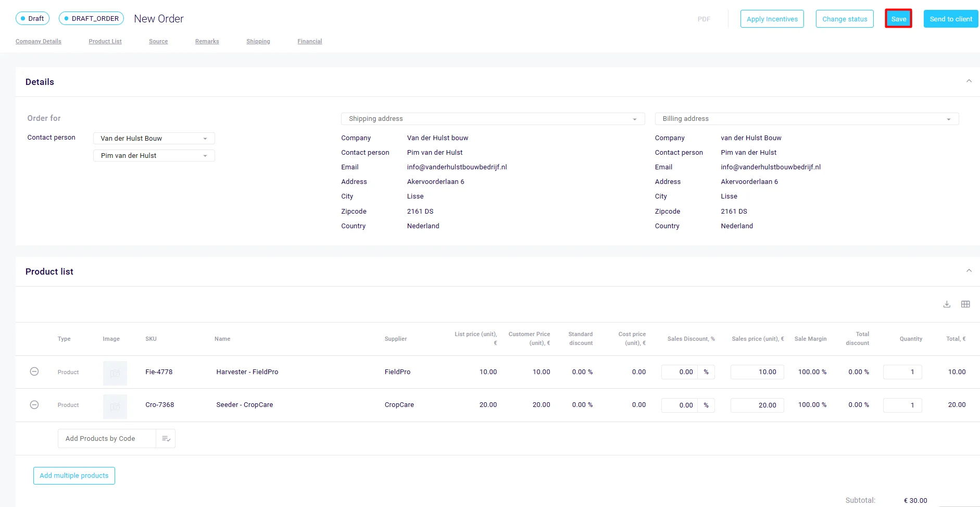The height and width of the screenshot is (507, 980).
Task: Collapse the Details section
Action: point(969,81)
